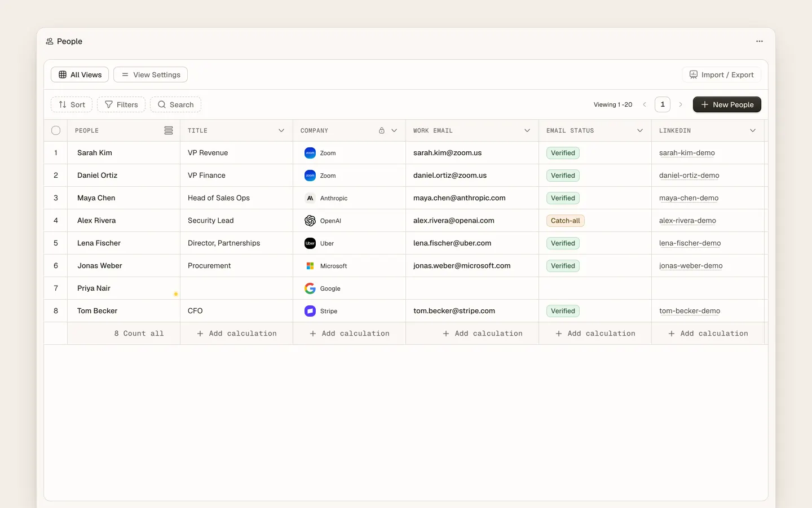Open the three-dot menu beside People
The width and height of the screenshot is (812, 508).
click(x=760, y=41)
